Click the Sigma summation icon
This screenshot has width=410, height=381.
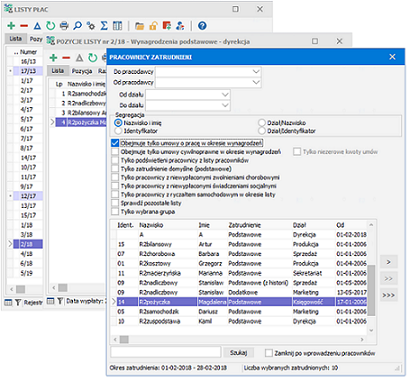(x=104, y=26)
